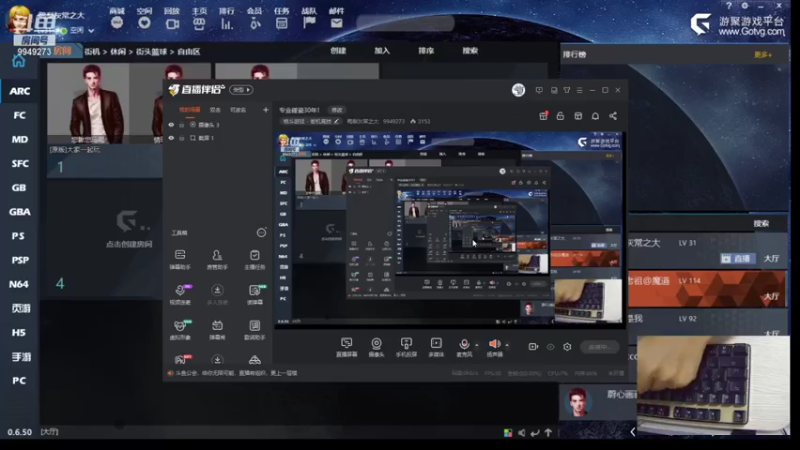
Task: Open the notification bell icon
Action: tap(595, 116)
